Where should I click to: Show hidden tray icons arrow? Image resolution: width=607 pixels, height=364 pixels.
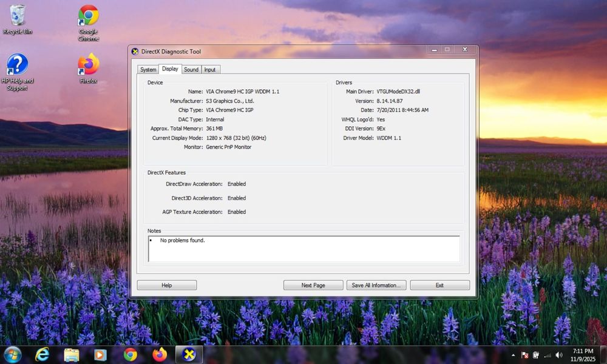[x=514, y=355]
